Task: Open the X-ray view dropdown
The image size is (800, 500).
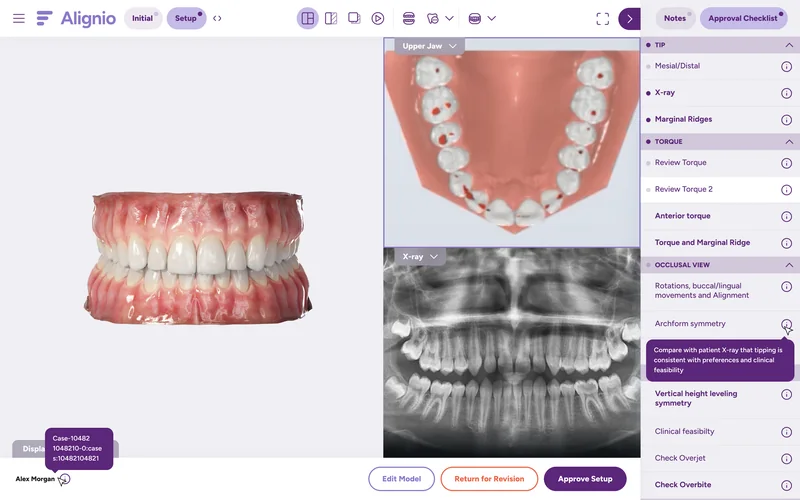Action: 420,257
